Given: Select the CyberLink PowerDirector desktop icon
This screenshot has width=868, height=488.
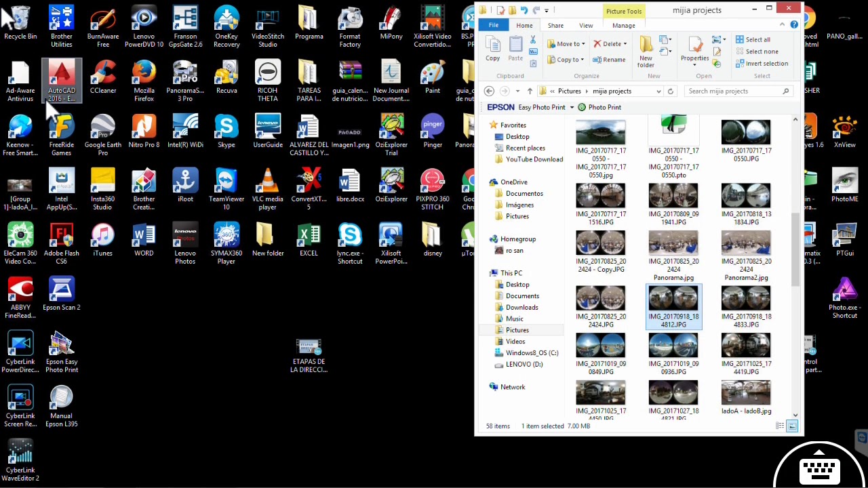Looking at the screenshot, I should 20,352.
